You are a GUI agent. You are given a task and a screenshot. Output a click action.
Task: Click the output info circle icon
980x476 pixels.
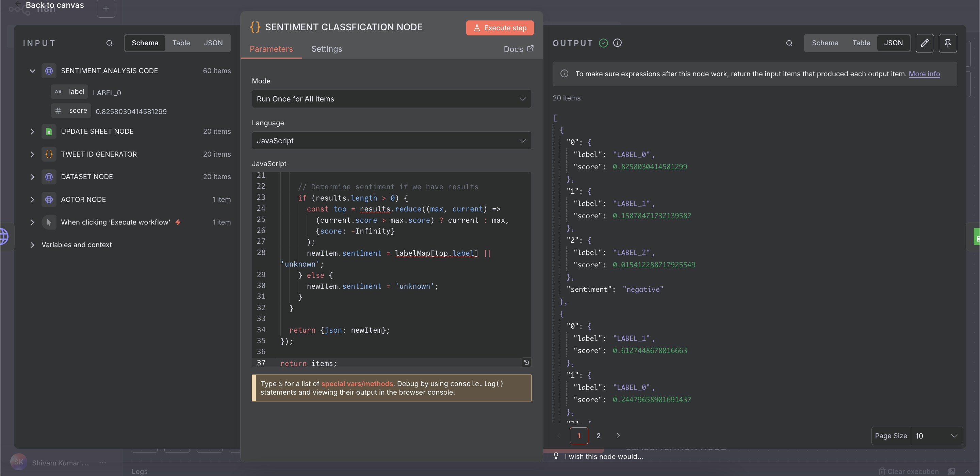(x=618, y=43)
